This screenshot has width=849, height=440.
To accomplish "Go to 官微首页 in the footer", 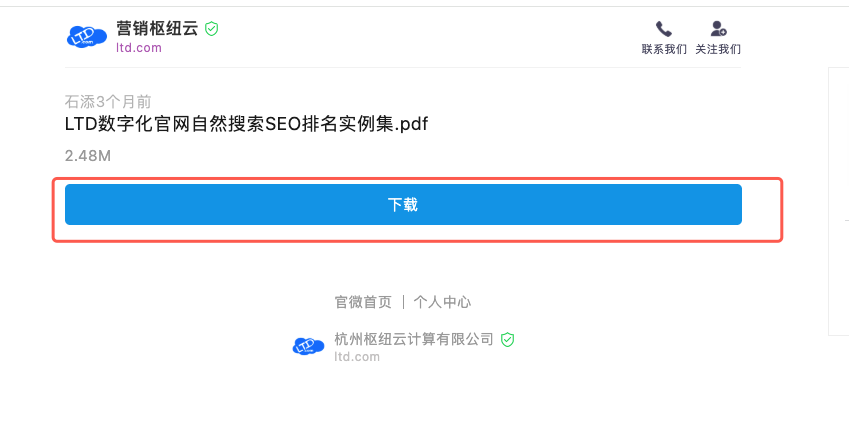I will coord(363,302).
